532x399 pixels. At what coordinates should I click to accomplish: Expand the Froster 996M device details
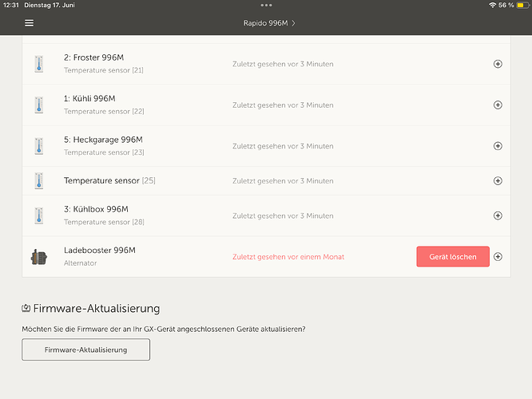click(x=498, y=64)
